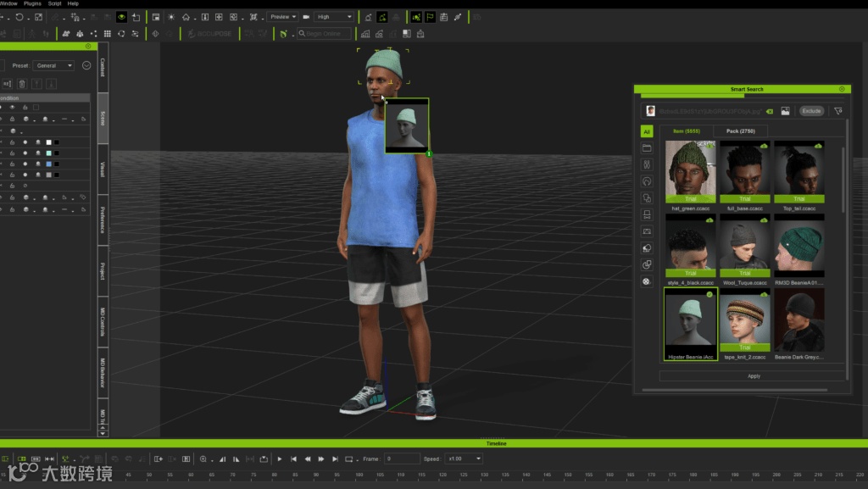Click the upload image search icon
868x489 pixels.
pyautogui.click(x=785, y=111)
